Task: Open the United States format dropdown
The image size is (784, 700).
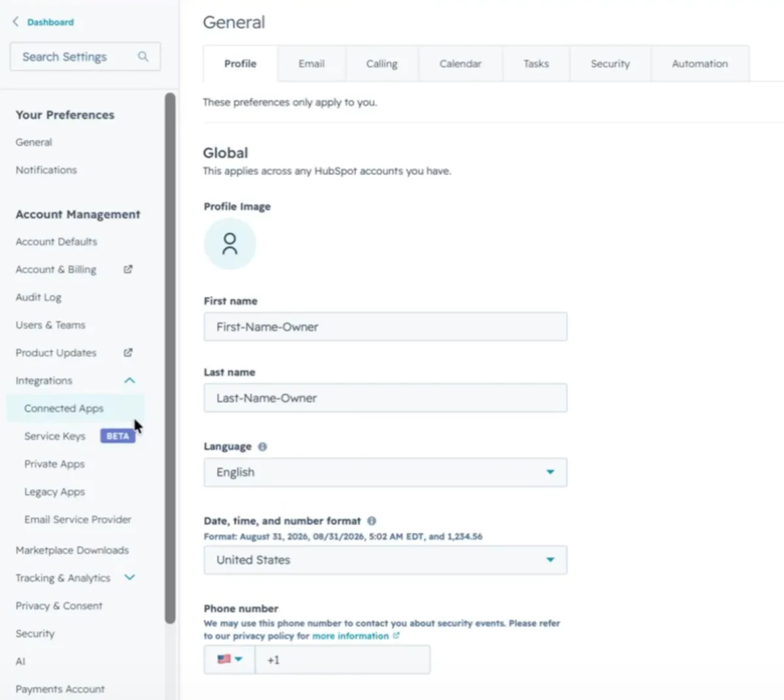Action: [x=385, y=560]
